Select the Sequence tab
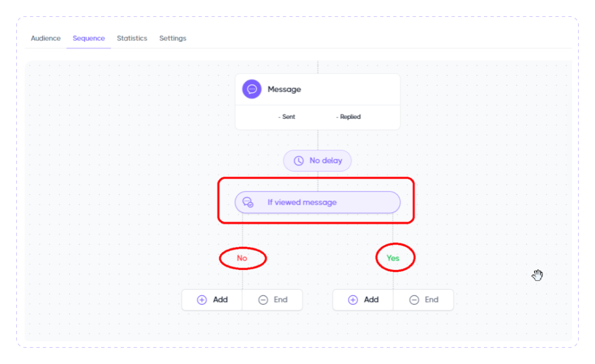 click(89, 38)
